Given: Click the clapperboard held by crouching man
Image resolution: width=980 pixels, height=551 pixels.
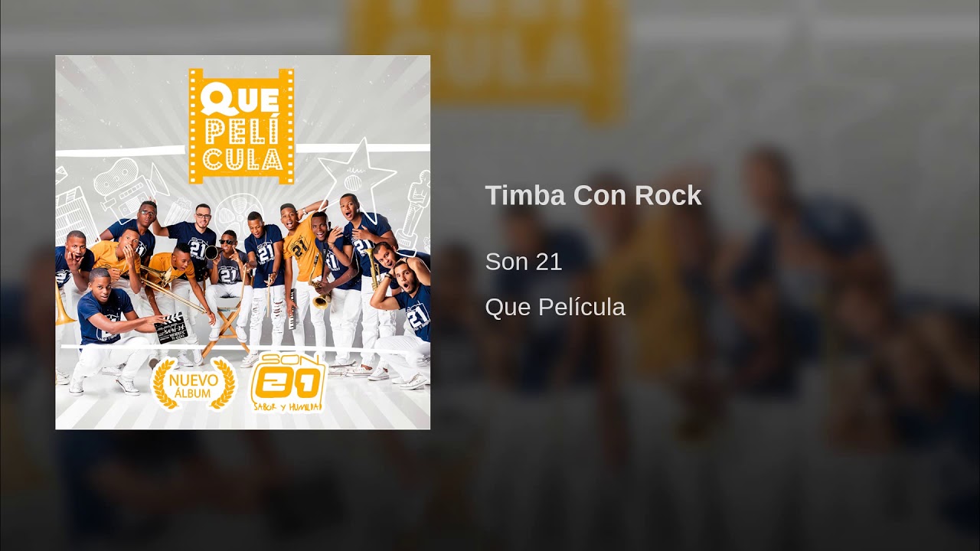Looking at the screenshot, I should 171,329.
